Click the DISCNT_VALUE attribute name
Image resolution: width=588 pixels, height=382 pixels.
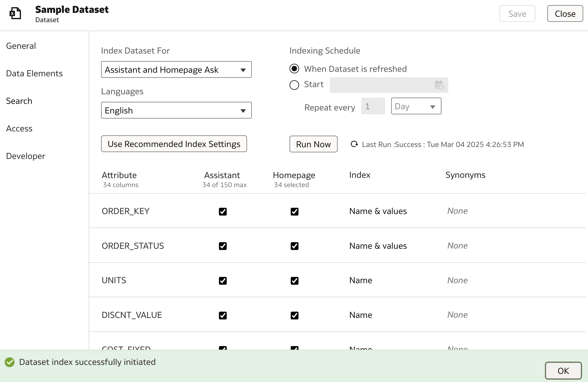pyautogui.click(x=132, y=315)
